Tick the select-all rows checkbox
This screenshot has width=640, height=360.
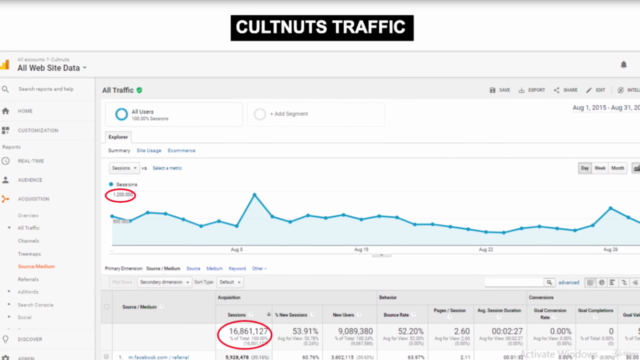[x=107, y=307]
